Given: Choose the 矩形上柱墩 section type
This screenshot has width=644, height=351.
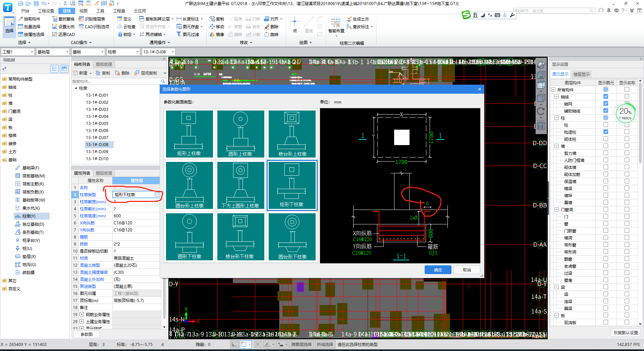Looking at the screenshot, I should [189, 134].
